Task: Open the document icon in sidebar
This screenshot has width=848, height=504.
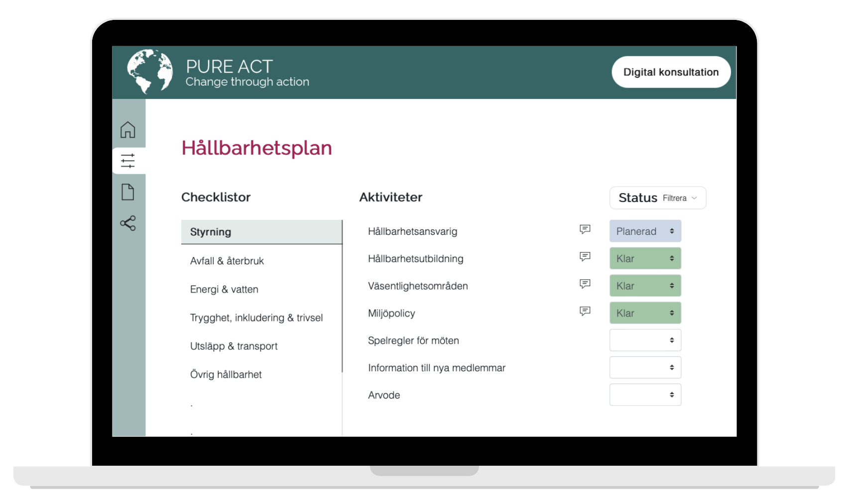Action: click(128, 193)
